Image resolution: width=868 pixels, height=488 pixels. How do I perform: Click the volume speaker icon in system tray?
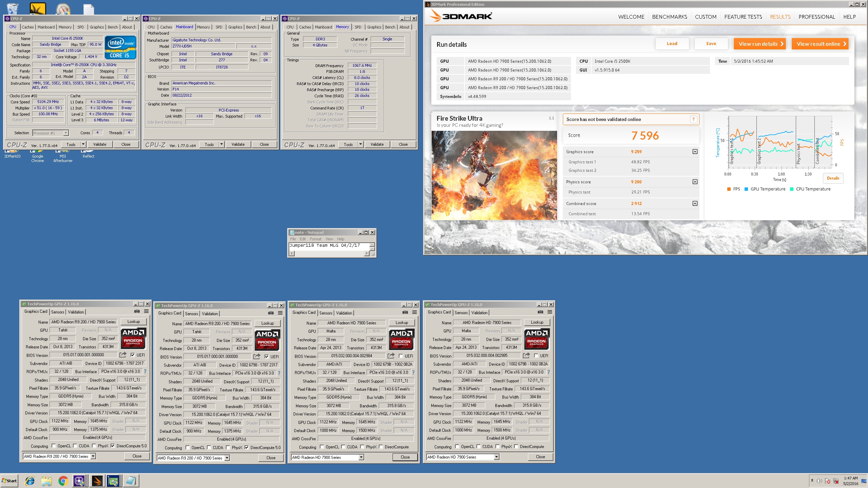[820, 481]
